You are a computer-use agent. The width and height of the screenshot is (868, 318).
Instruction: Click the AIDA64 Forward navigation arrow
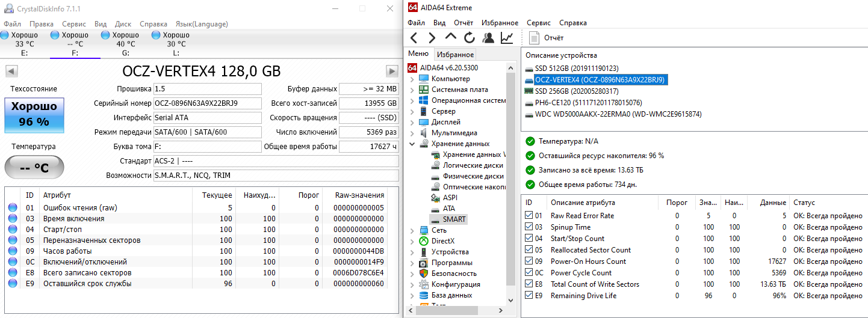click(x=432, y=38)
